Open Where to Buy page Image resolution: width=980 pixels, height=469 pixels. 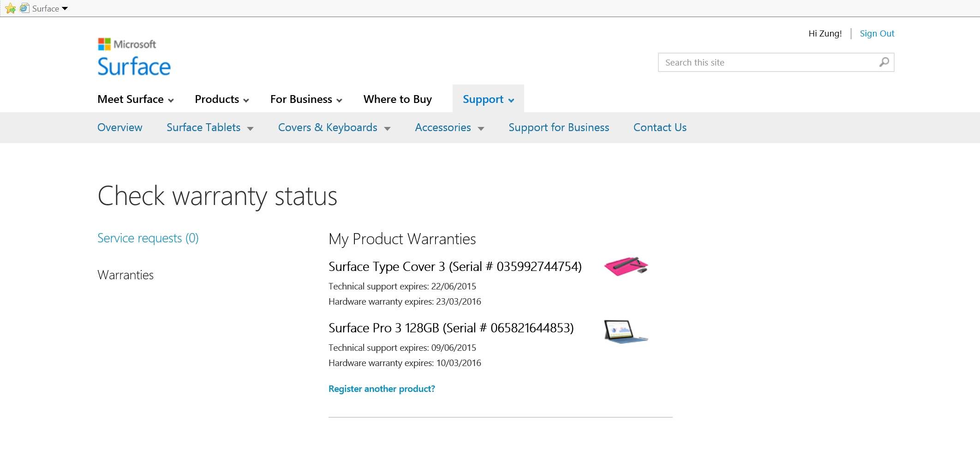(x=398, y=99)
